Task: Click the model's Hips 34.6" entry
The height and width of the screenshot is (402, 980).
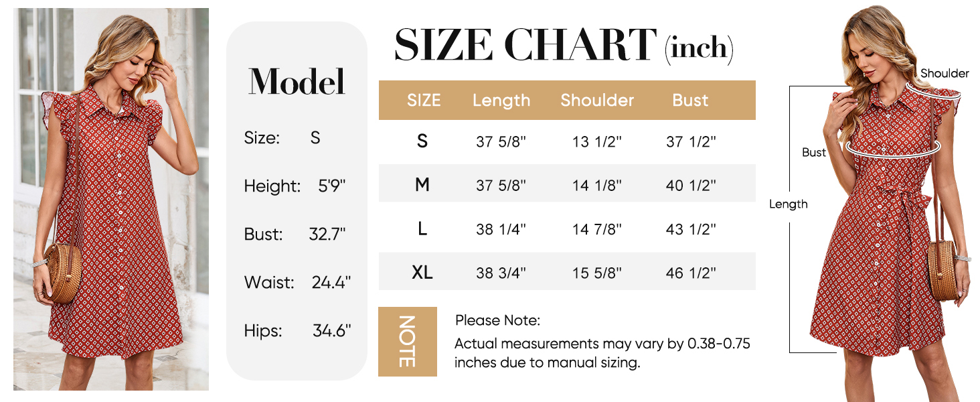Action: 297,330
